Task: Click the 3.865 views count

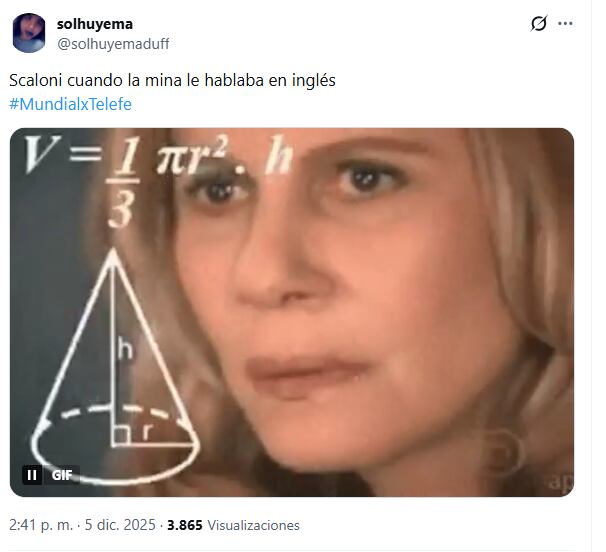Action: click(185, 525)
